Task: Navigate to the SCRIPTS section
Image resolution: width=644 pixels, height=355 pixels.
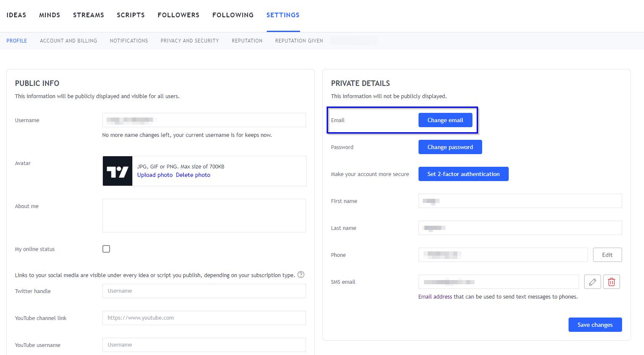Action: (x=131, y=15)
